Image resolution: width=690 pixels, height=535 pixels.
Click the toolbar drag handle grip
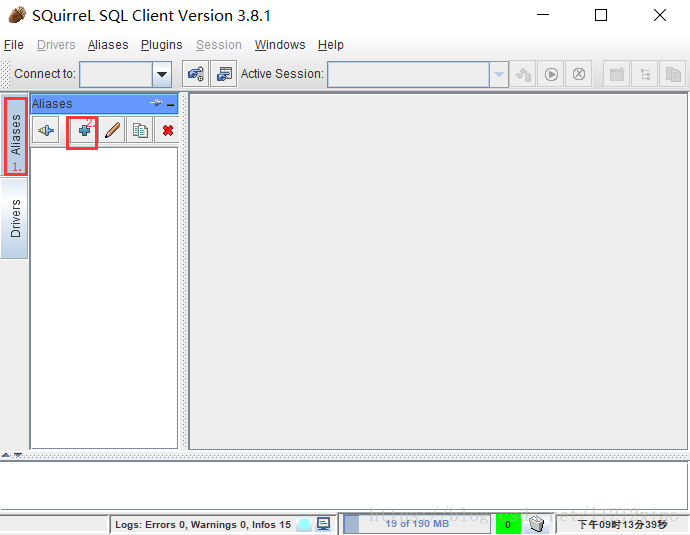coord(5,74)
